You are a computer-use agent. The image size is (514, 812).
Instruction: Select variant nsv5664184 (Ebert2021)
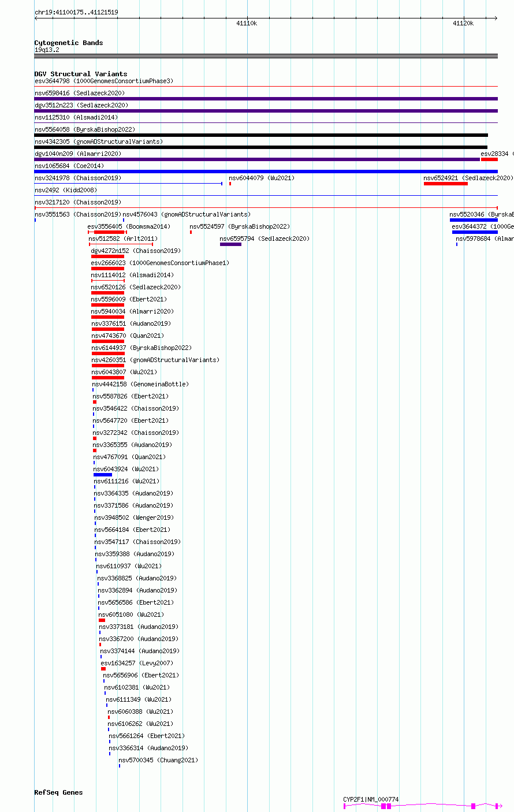pyautogui.click(x=132, y=530)
